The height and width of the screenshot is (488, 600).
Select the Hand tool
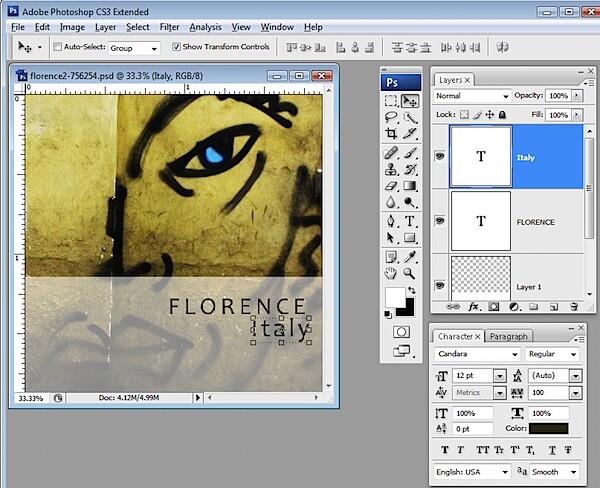[391, 273]
